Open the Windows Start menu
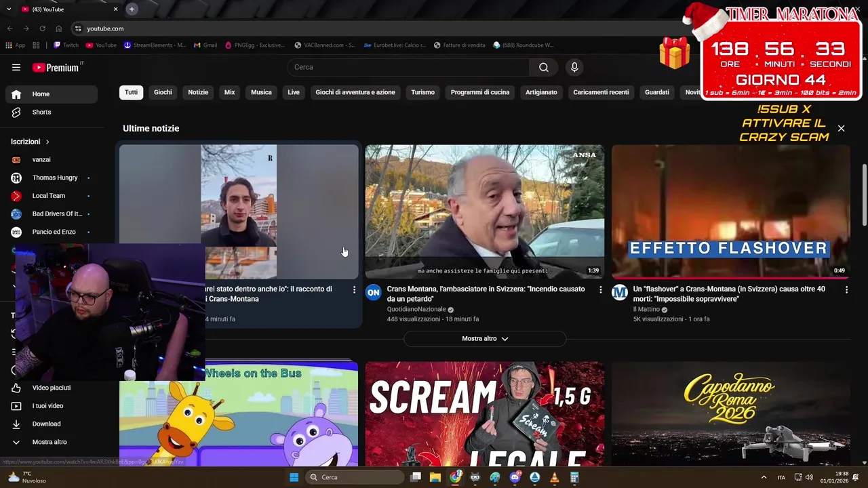868x488 pixels. 294,477
